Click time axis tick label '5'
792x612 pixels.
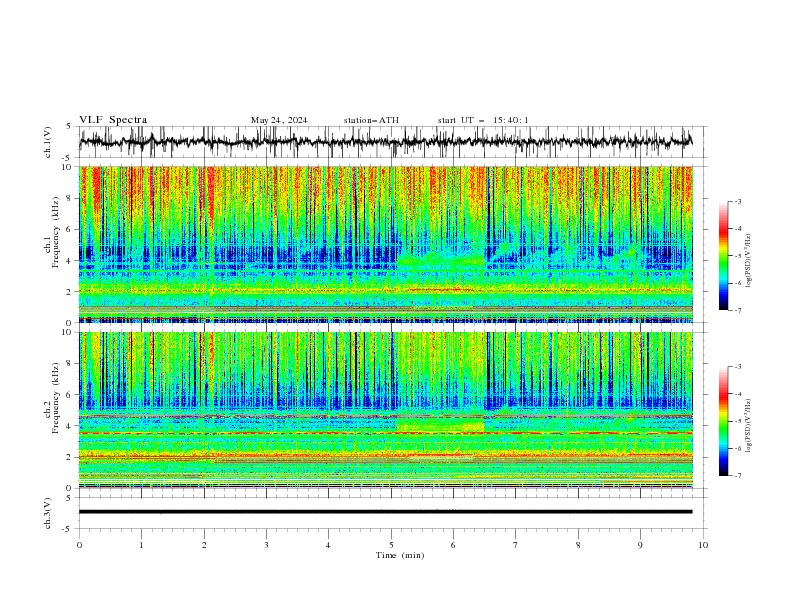391,545
